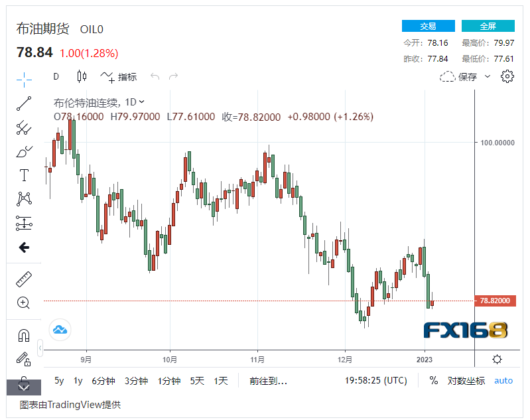Choose the pitchfork tool in left toolbar
Viewport: 530px width, 420px height.
pyautogui.click(x=24, y=127)
